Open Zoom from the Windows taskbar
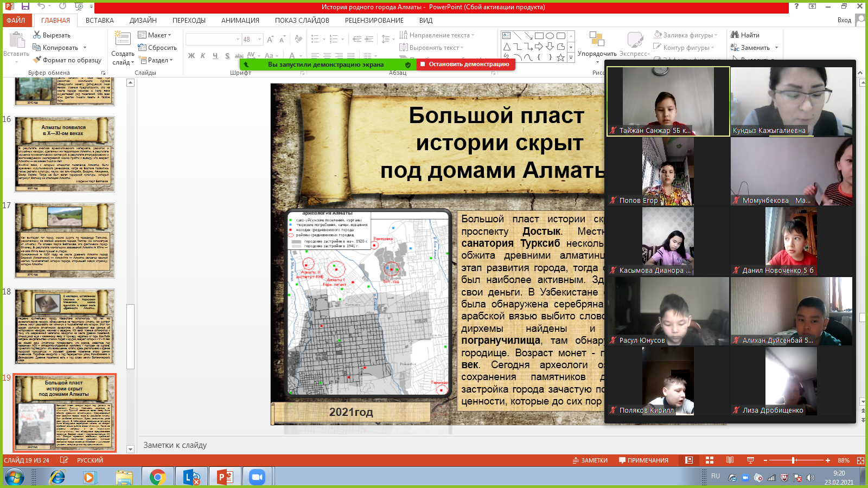The height and width of the screenshot is (488, 868). click(257, 477)
